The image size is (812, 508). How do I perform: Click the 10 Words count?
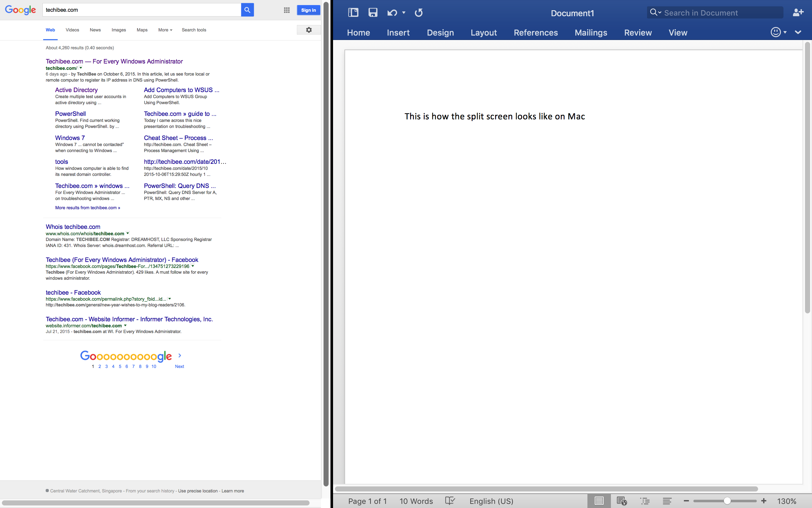pyautogui.click(x=416, y=501)
